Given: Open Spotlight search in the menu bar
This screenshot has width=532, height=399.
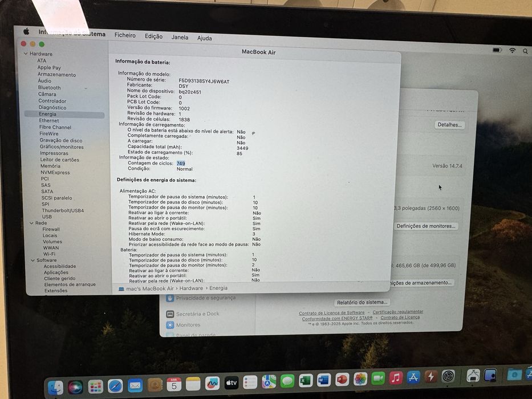Looking at the screenshot, I should (525, 51).
